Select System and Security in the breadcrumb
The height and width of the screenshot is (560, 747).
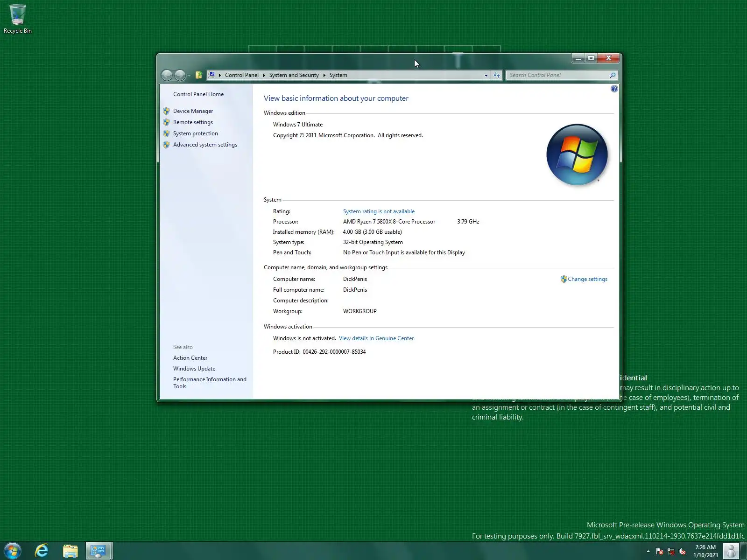click(294, 75)
